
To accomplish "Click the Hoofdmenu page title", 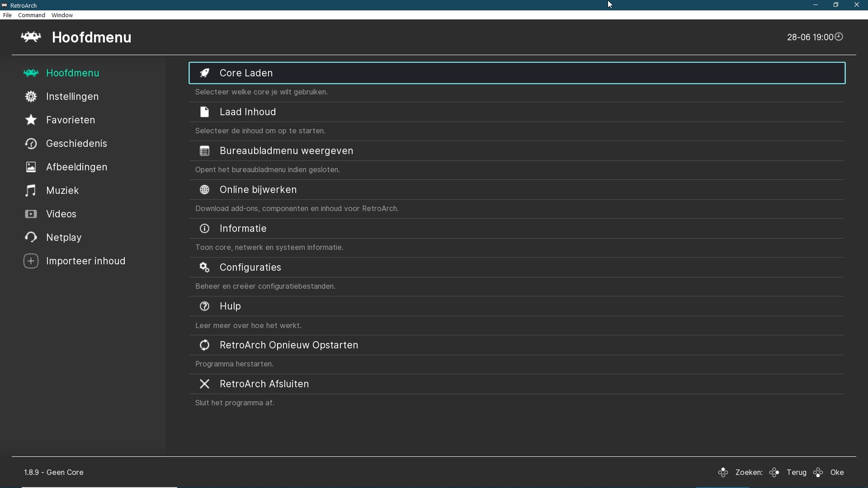I will click(91, 37).
